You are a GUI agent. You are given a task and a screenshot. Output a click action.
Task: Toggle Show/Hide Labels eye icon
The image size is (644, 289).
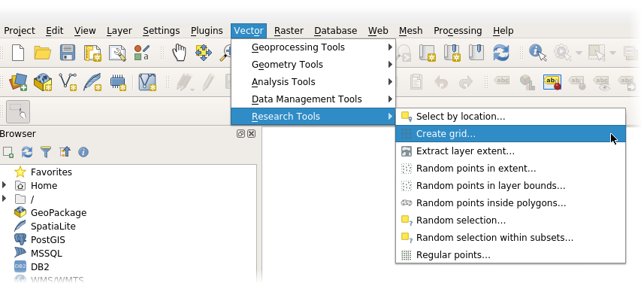(602, 82)
